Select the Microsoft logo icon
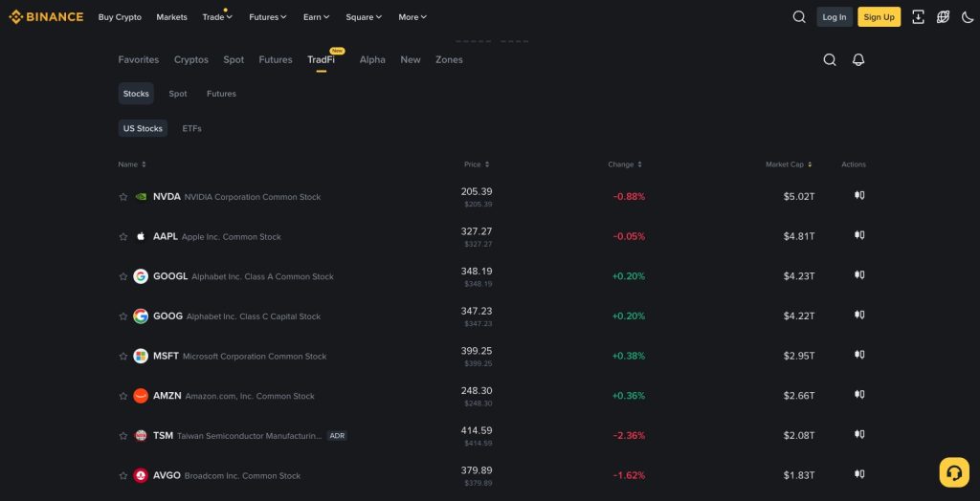This screenshot has width=980, height=501. [x=141, y=356]
